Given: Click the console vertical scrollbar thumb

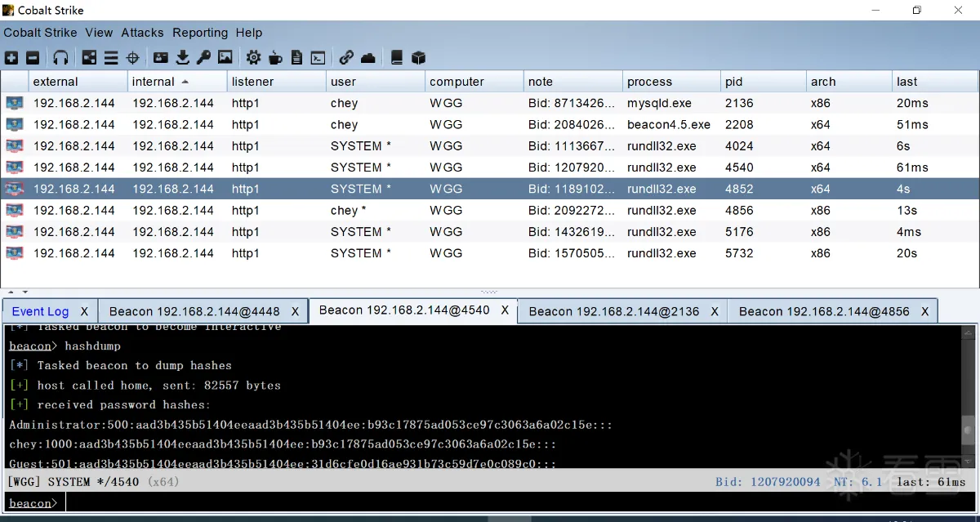Looking at the screenshot, I should [x=969, y=430].
